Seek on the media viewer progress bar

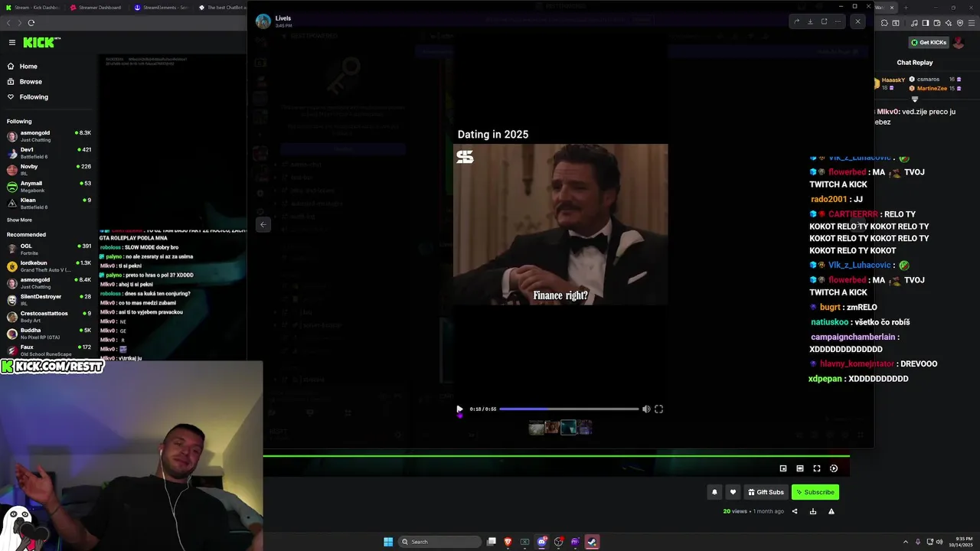click(569, 409)
